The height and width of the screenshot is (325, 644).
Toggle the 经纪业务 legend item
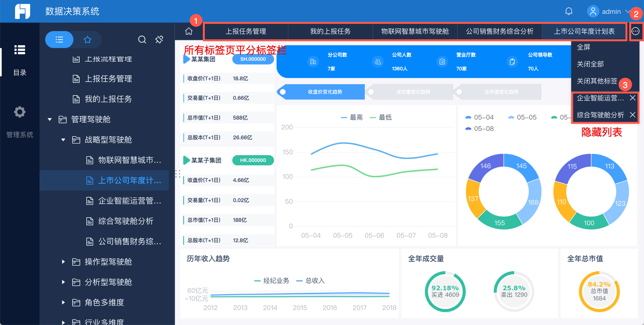(x=272, y=281)
